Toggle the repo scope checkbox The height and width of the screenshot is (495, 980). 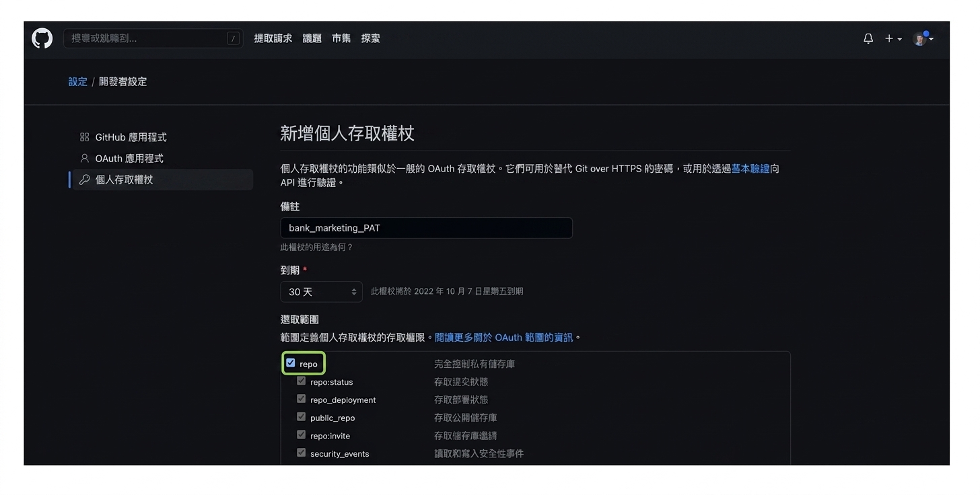291,363
